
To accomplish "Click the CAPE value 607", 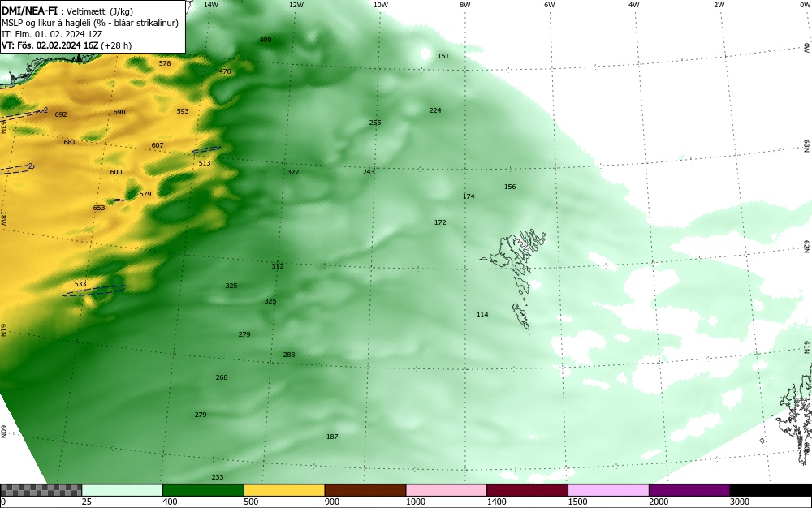I will [158, 145].
